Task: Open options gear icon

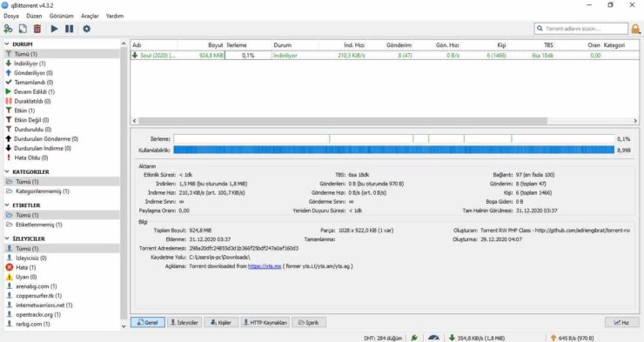Action: point(87,29)
